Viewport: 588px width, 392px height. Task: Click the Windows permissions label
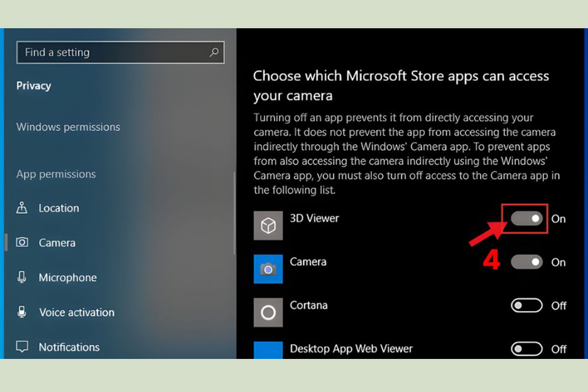coord(68,126)
